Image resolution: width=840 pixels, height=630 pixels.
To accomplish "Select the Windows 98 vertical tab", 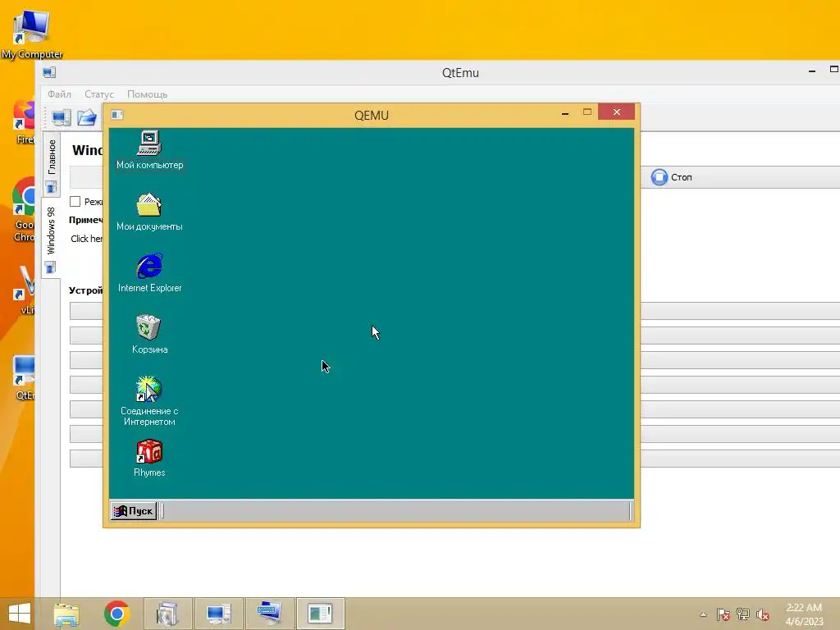I will tap(51, 239).
